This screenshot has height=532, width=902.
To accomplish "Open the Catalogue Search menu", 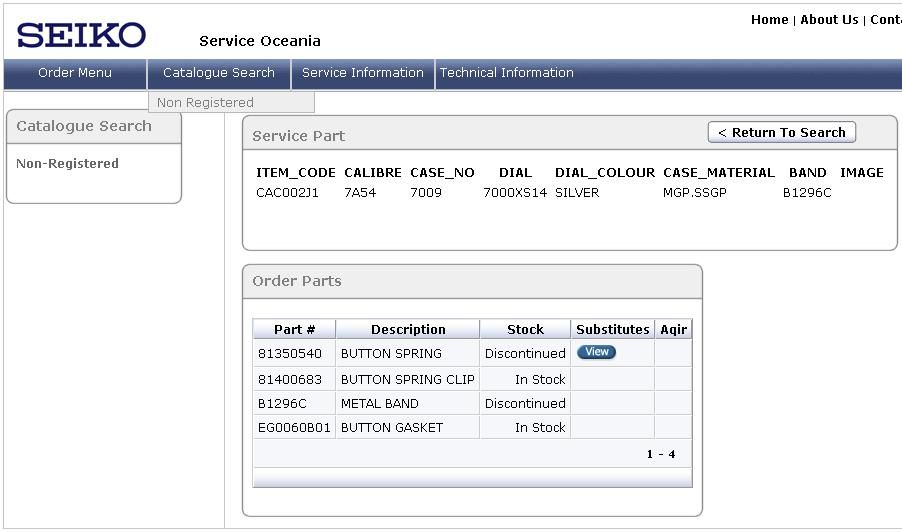I will coord(219,73).
